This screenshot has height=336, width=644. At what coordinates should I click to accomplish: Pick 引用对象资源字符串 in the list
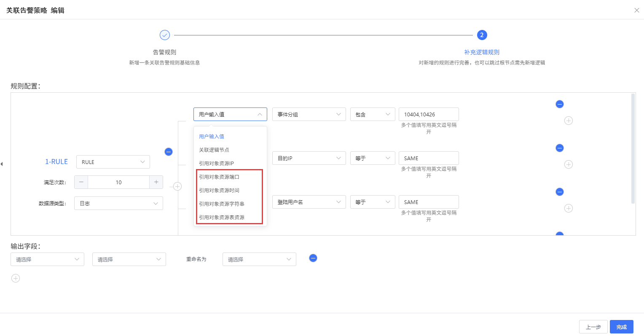(x=222, y=204)
